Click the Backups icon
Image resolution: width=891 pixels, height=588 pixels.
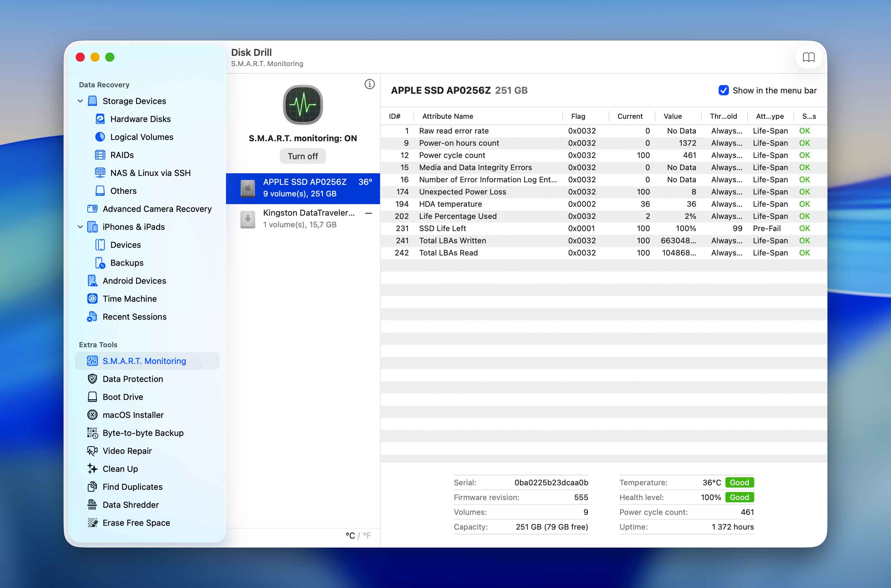point(100,263)
